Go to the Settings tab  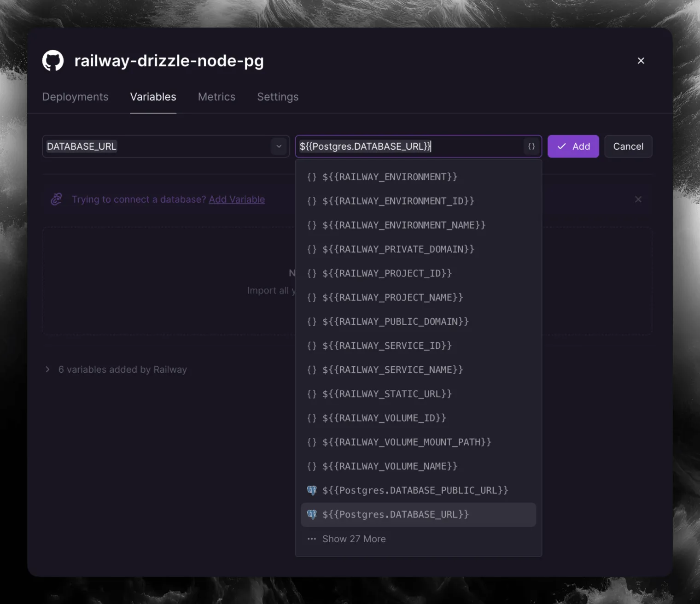[x=278, y=97]
